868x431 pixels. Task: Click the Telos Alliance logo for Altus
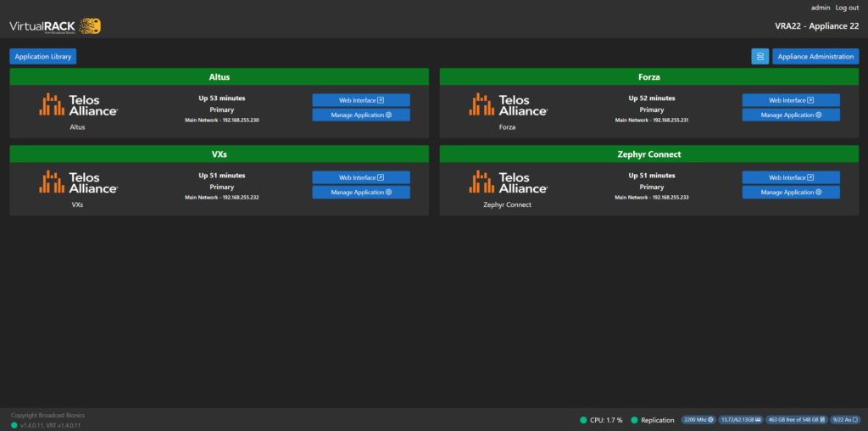(78, 104)
